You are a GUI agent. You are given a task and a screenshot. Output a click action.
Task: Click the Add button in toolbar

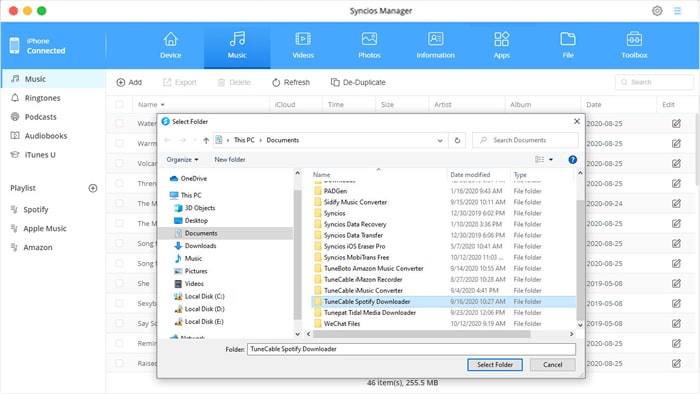(129, 82)
